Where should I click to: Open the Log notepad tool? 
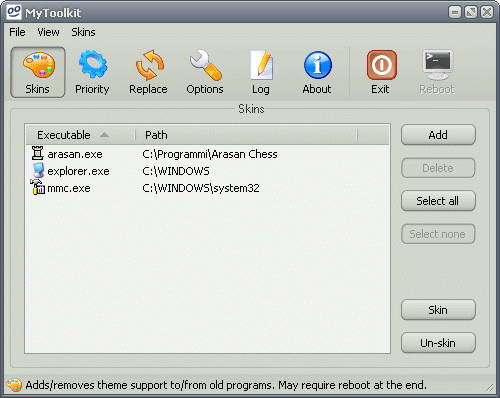261,72
